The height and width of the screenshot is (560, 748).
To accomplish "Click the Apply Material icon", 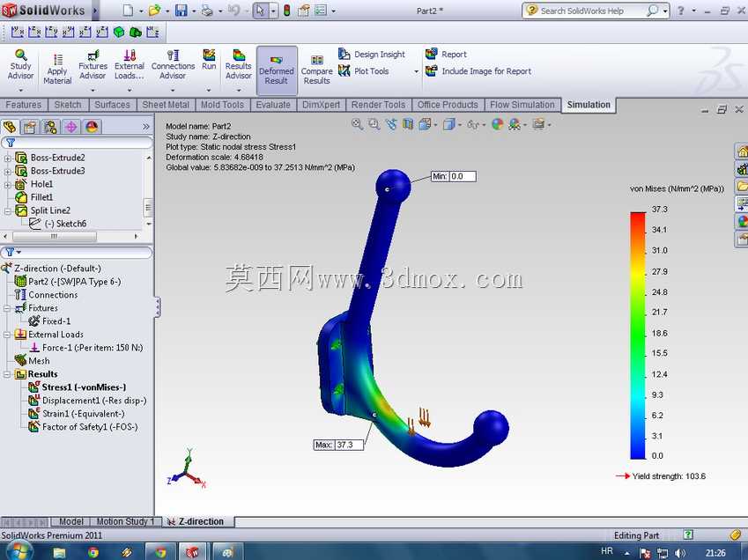I will [57, 60].
